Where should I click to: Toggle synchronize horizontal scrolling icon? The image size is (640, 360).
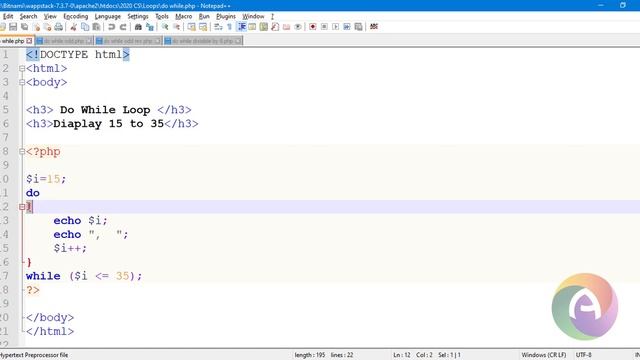click(203, 27)
